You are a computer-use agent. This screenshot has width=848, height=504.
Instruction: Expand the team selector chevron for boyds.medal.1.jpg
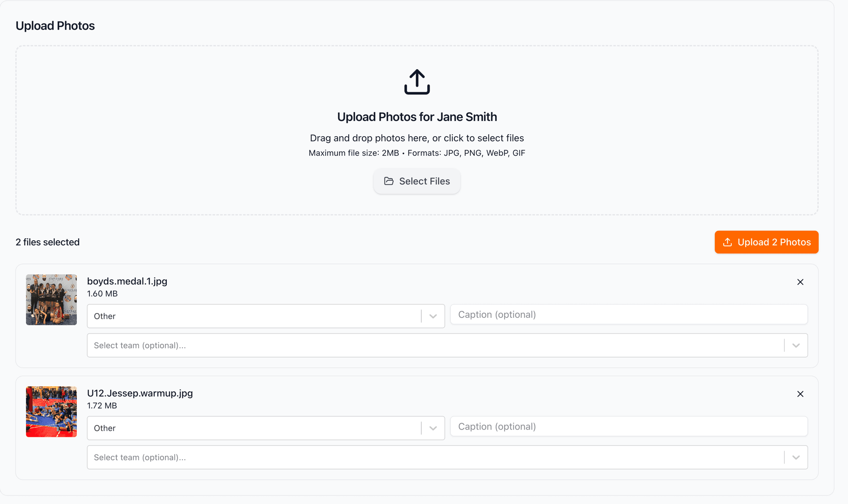click(796, 345)
